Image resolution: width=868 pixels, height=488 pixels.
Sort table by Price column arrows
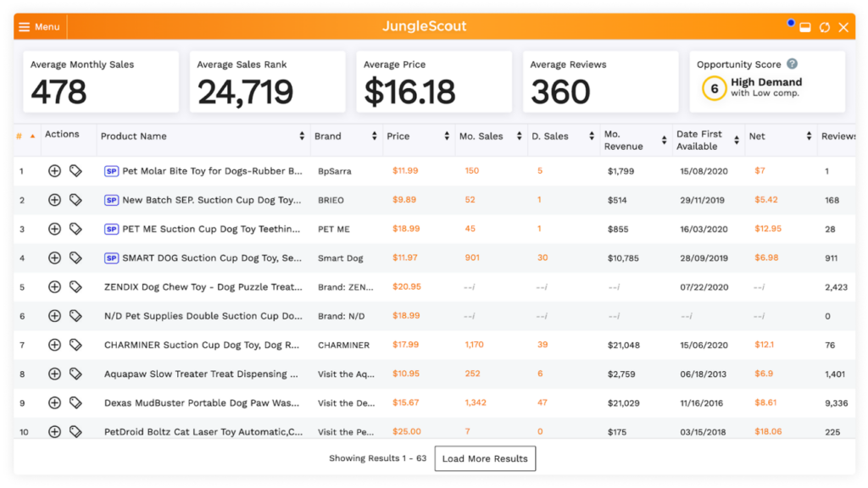tap(447, 136)
